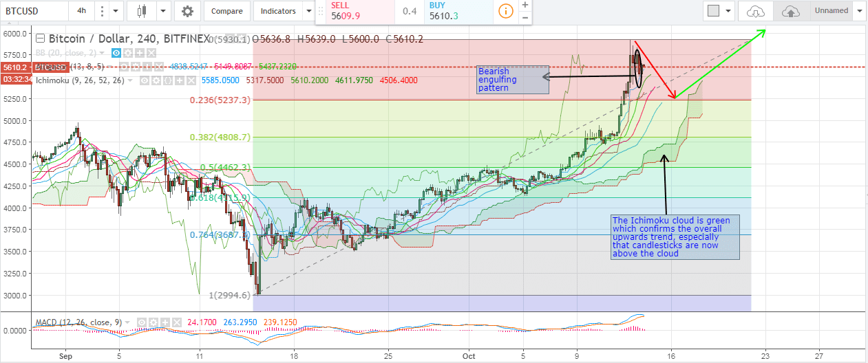The image size is (868, 363).
Task: Click the Compare button
Action: point(227,11)
